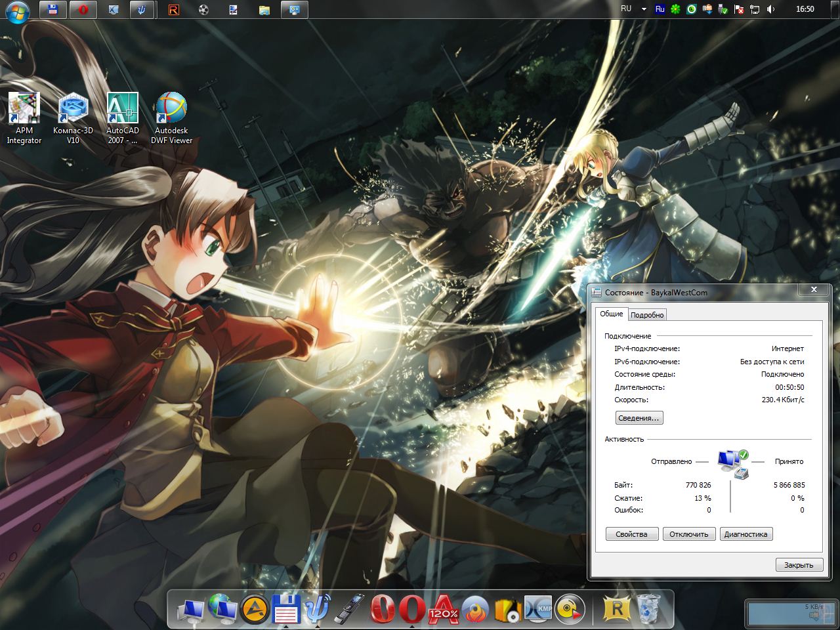Open APM Integrator desktop shortcut
The image size is (840, 630).
point(24,118)
